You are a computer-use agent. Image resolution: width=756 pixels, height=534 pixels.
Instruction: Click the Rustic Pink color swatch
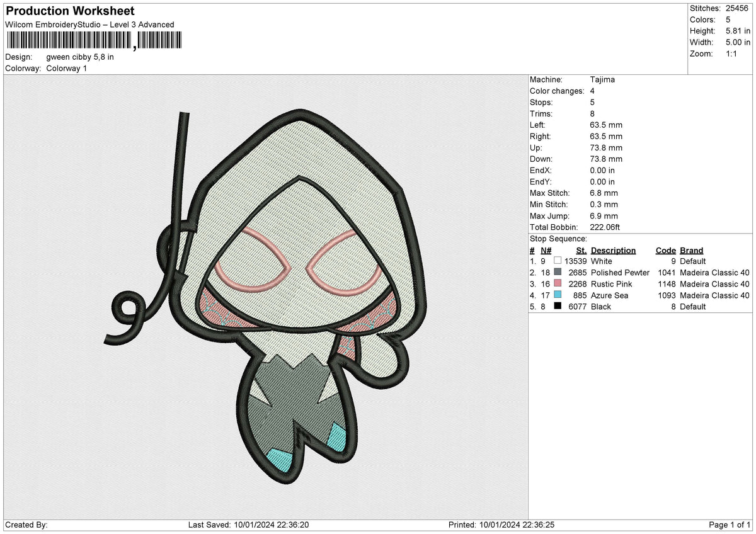558,284
